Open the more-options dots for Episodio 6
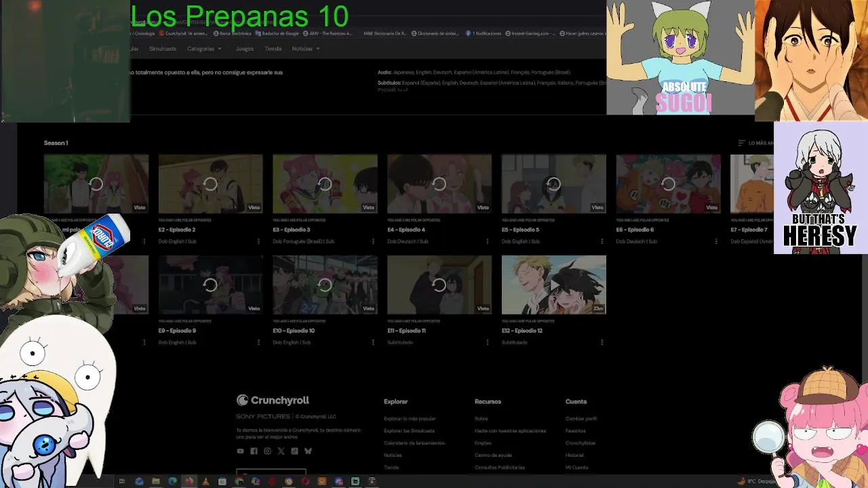Screen dimensions: 868x488 pos(716,241)
